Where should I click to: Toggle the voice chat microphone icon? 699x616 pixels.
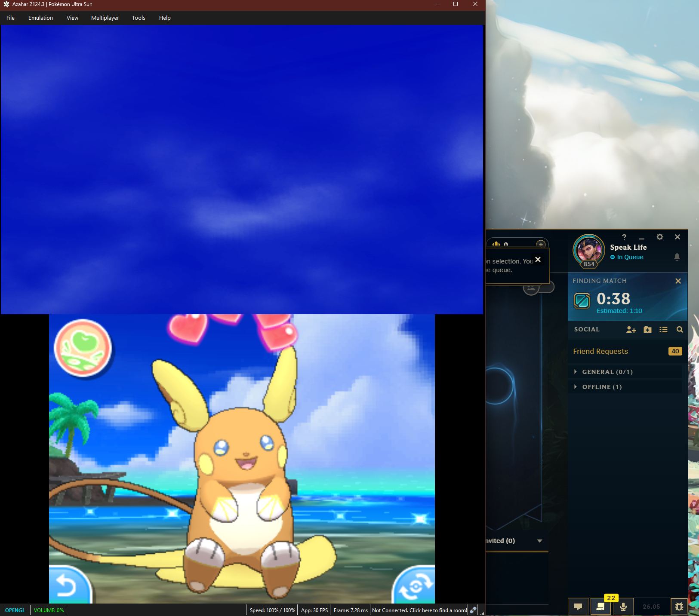[623, 607]
